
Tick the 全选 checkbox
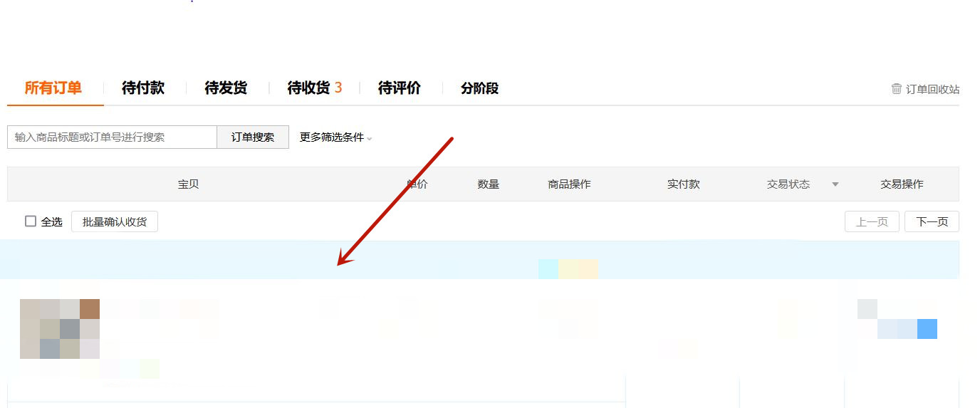pos(31,221)
